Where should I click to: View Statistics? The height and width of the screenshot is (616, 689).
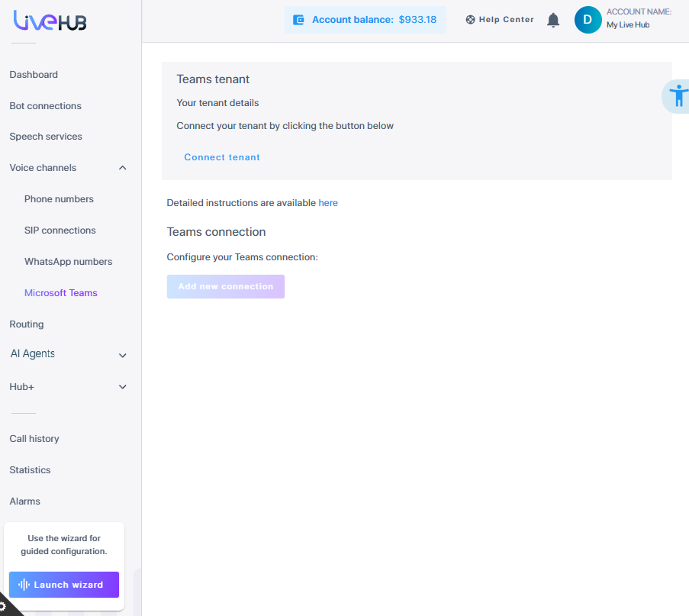tap(30, 470)
